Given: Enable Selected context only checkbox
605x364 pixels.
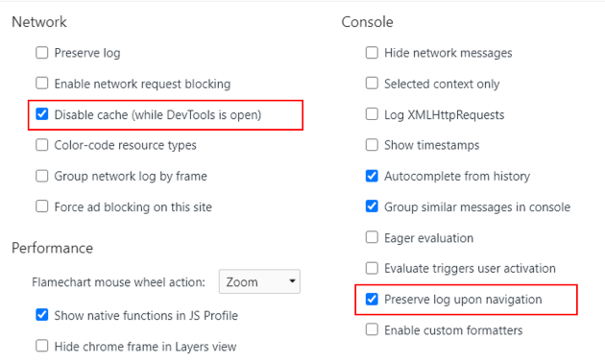Looking at the screenshot, I should pos(372,84).
